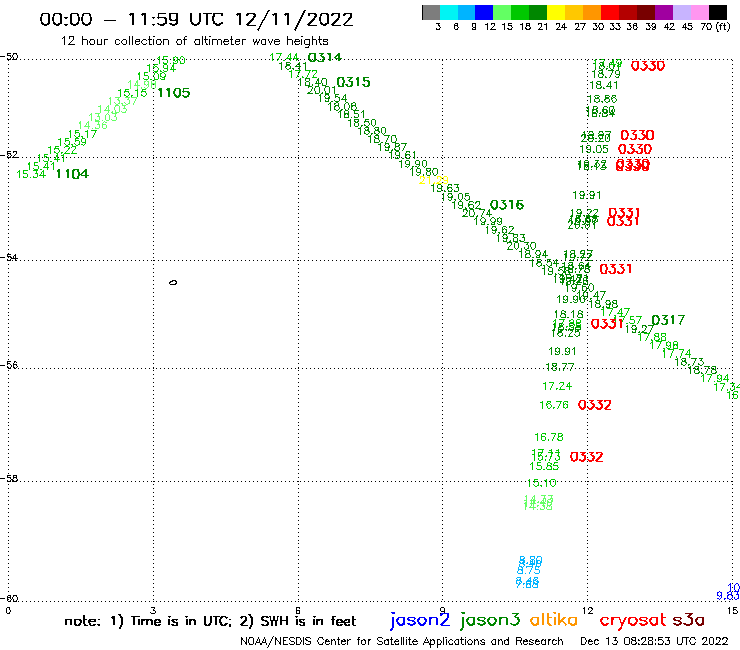Click the lavender 45 ft legend swatch

tap(681, 12)
